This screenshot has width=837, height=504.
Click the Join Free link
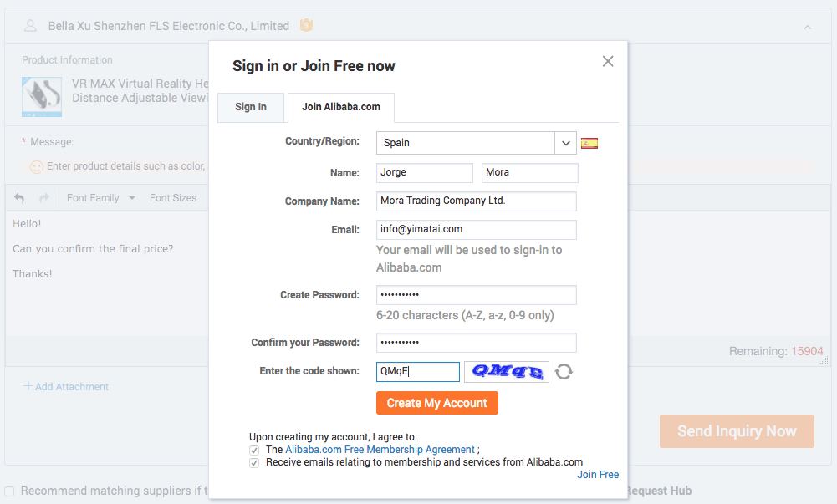(x=598, y=475)
